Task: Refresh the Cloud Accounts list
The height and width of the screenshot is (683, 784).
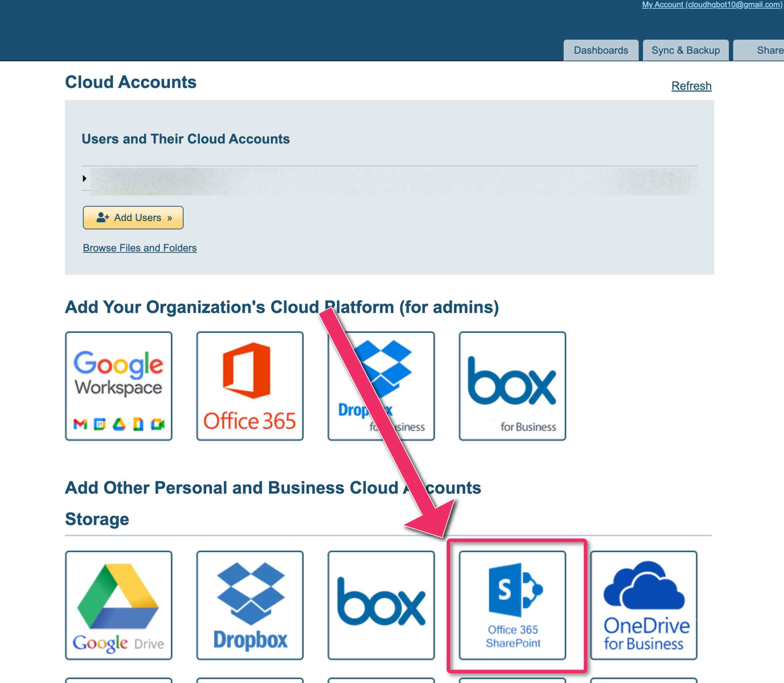Action: point(691,86)
